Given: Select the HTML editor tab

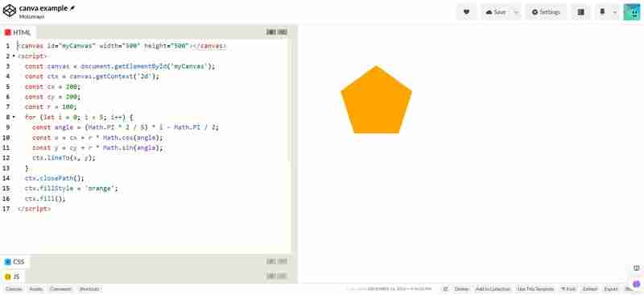Looking at the screenshot, I should click(x=18, y=32).
